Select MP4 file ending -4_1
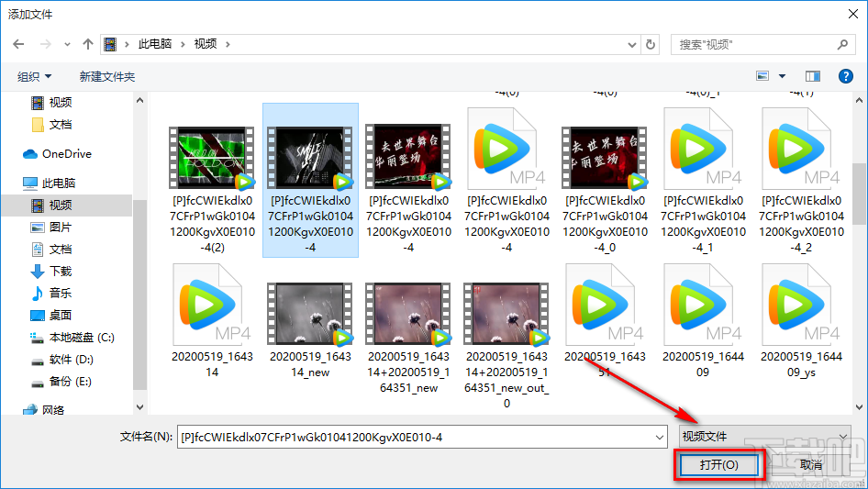Viewport: 868px width, 489px height. pos(703,181)
